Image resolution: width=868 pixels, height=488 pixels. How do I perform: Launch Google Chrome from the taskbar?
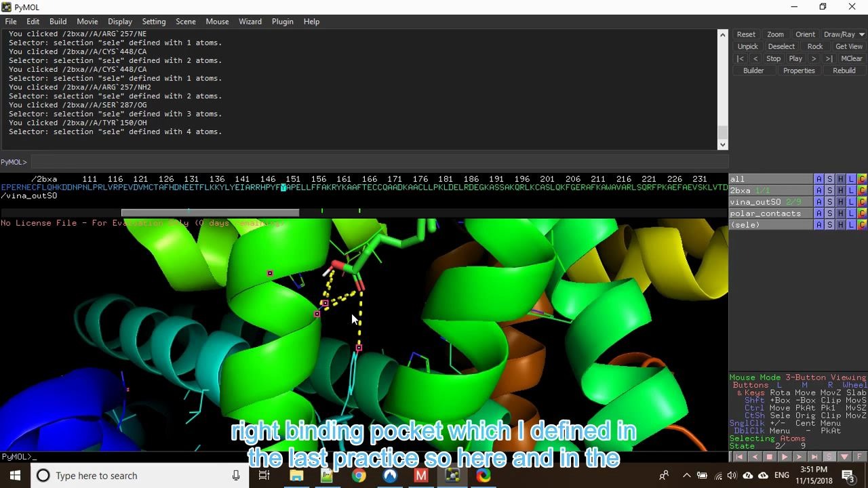[x=359, y=475]
